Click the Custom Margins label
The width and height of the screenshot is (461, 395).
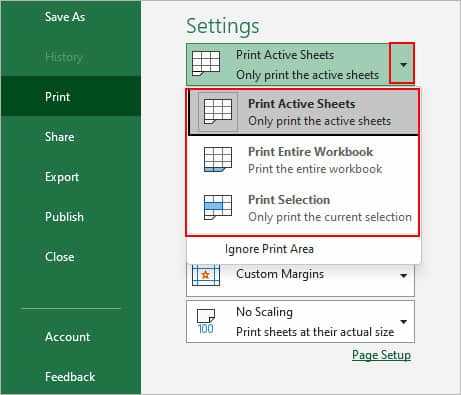click(x=280, y=274)
